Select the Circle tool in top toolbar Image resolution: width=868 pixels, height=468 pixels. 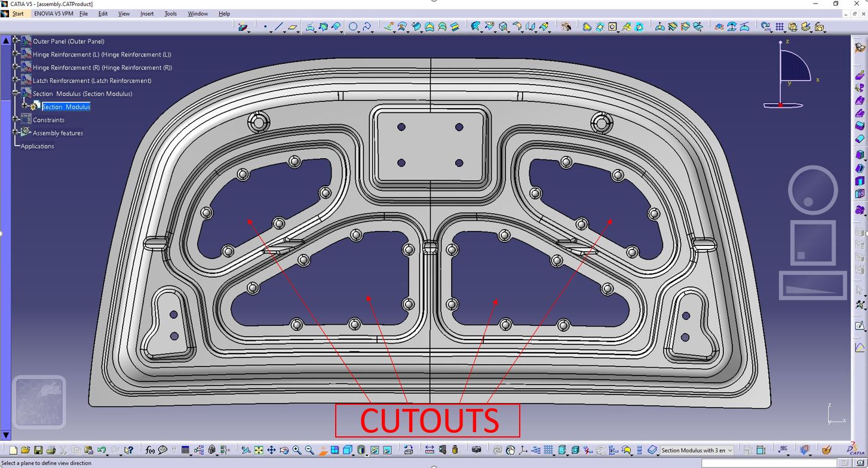(x=353, y=27)
